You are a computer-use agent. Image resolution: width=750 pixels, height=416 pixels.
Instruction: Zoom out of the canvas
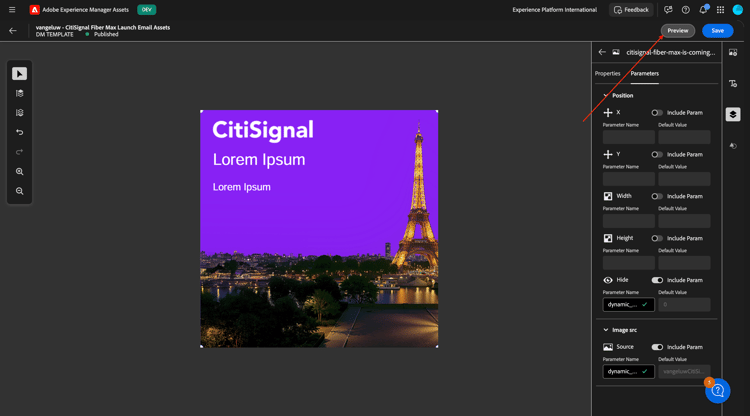tap(20, 191)
